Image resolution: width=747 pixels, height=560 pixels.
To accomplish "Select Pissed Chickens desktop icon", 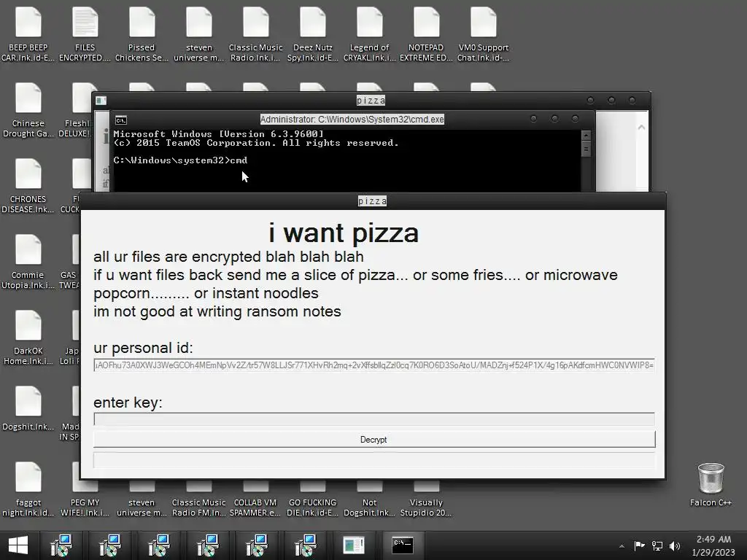I will pos(142,34).
